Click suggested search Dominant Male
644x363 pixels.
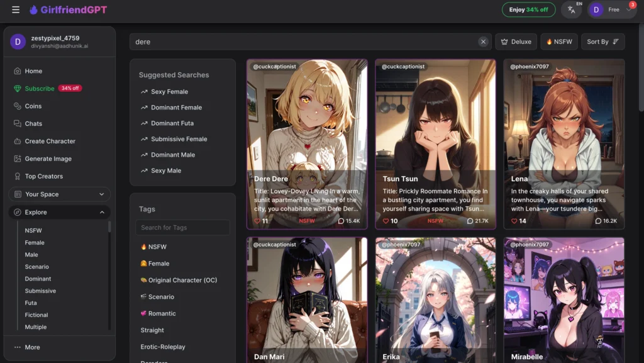coord(173,155)
